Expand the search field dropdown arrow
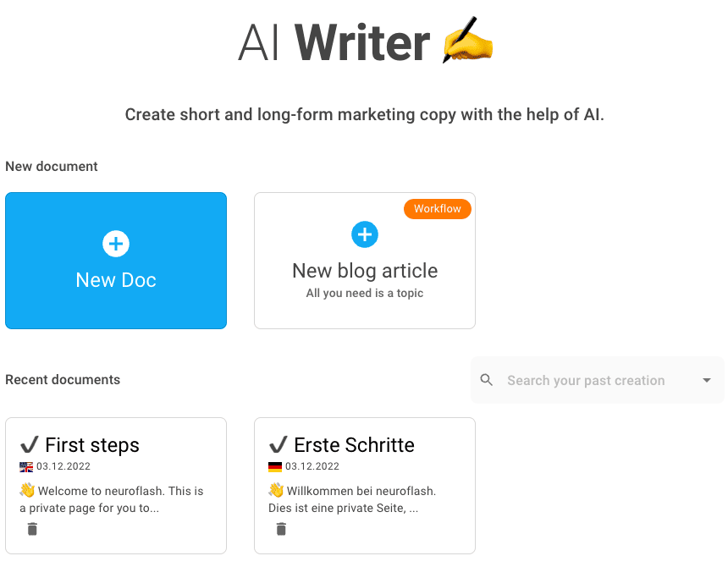Viewport: 728px width, 567px height. pyautogui.click(x=707, y=380)
